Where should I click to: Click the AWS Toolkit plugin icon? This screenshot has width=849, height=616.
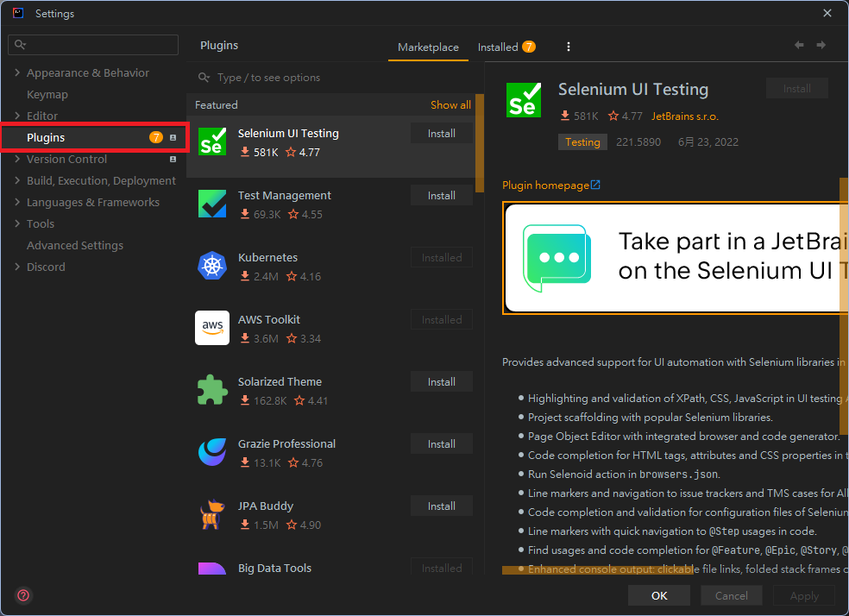coord(212,328)
